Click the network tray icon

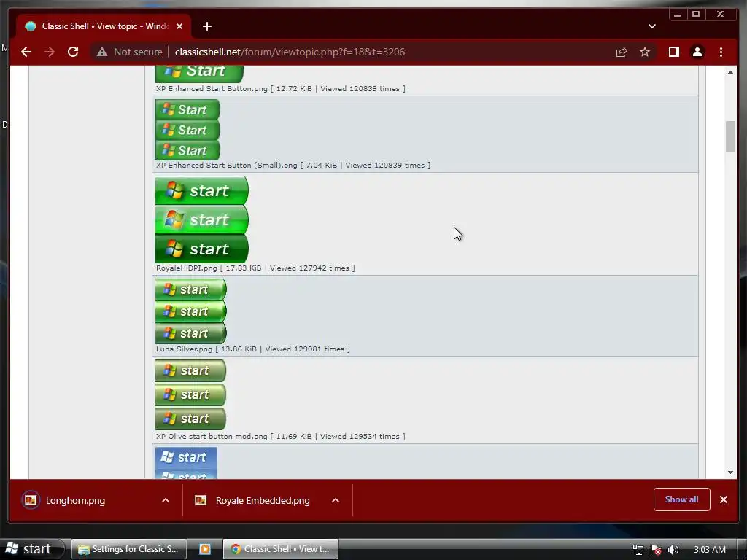click(x=638, y=550)
